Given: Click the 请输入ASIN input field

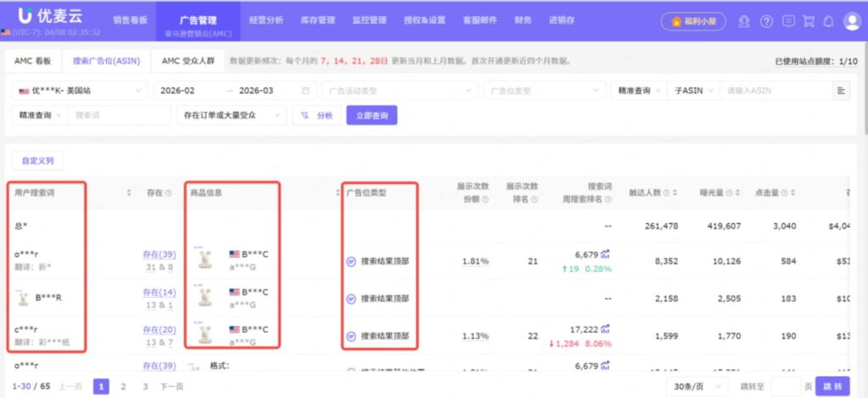Looking at the screenshot, I should click(x=775, y=90).
